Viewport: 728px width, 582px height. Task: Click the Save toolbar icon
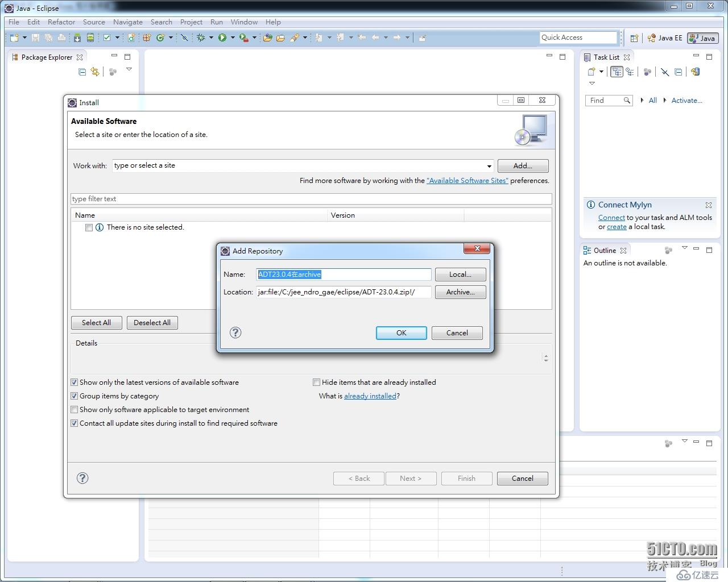tap(35, 38)
